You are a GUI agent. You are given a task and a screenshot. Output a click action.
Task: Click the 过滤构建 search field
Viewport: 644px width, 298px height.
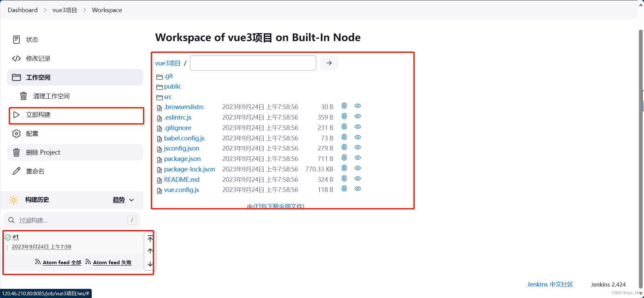pos(71,220)
